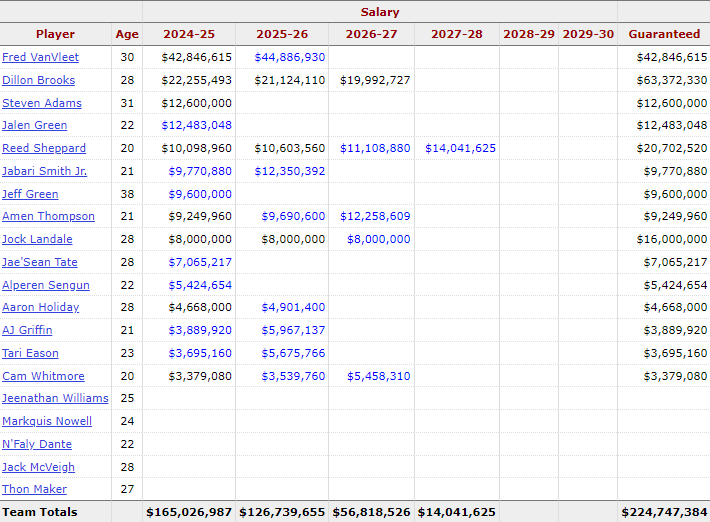The image size is (710, 522).
Task: Click Tari Eason link
Action: [x=30, y=353]
